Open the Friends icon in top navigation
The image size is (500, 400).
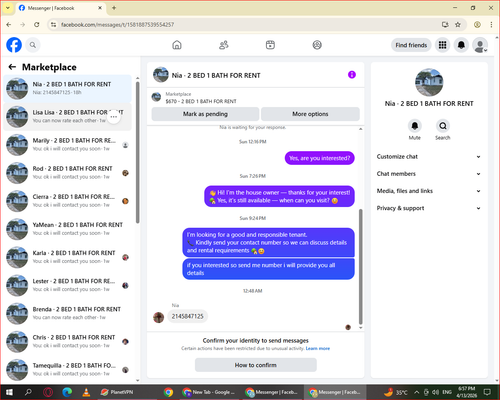[x=224, y=45]
